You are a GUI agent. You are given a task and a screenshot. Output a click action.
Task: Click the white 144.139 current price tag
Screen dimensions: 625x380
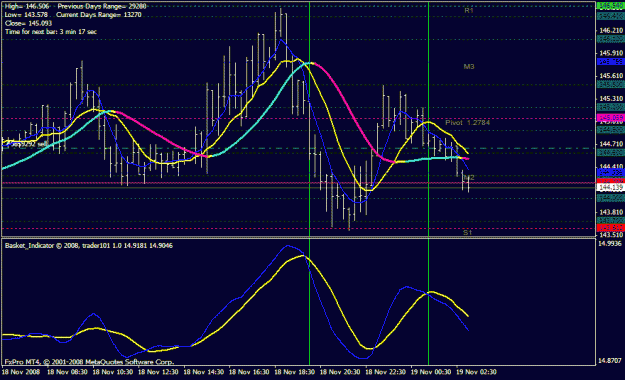coord(610,187)
